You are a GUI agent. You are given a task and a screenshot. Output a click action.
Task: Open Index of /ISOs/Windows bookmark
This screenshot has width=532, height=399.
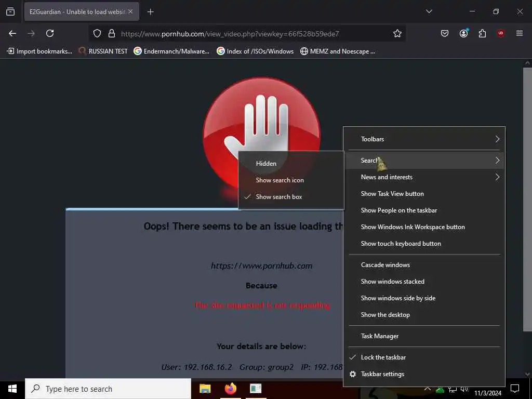tap(255, 51)
